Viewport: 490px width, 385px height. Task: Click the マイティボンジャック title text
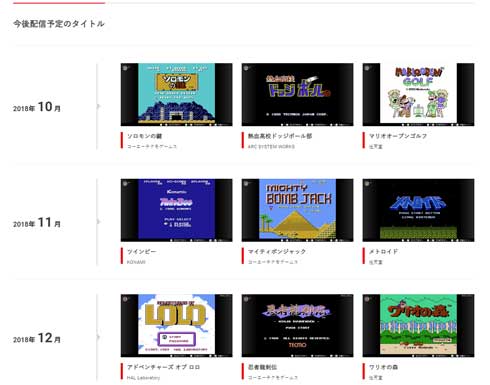277,252
